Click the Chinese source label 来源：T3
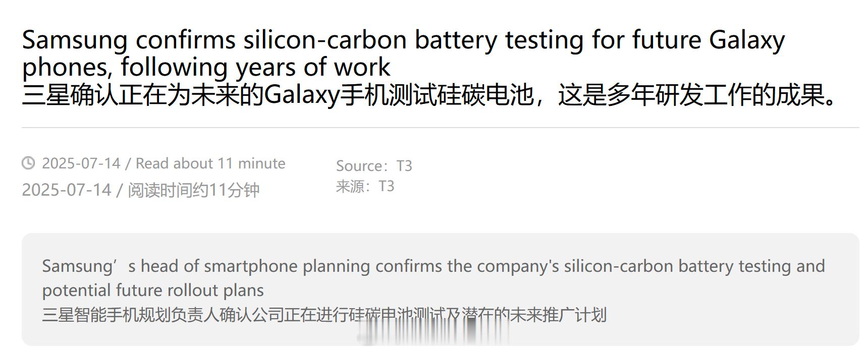The image size is (868, 354). tap(365, 187)
